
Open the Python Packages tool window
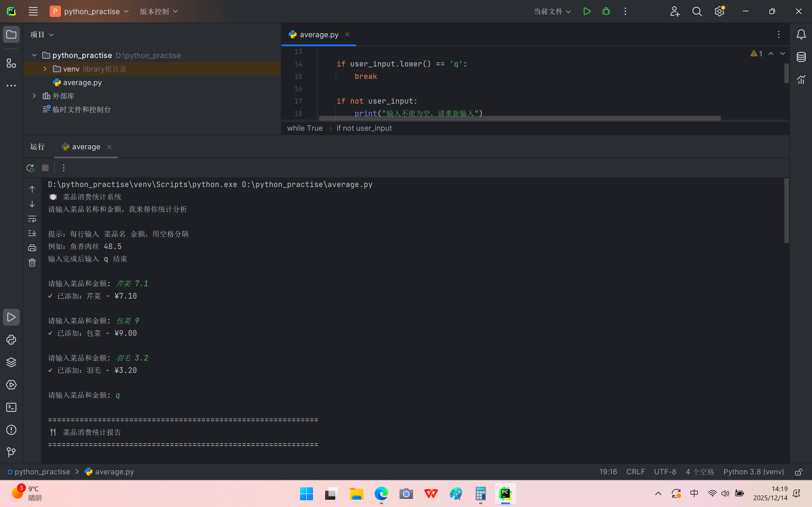(11, 362)
